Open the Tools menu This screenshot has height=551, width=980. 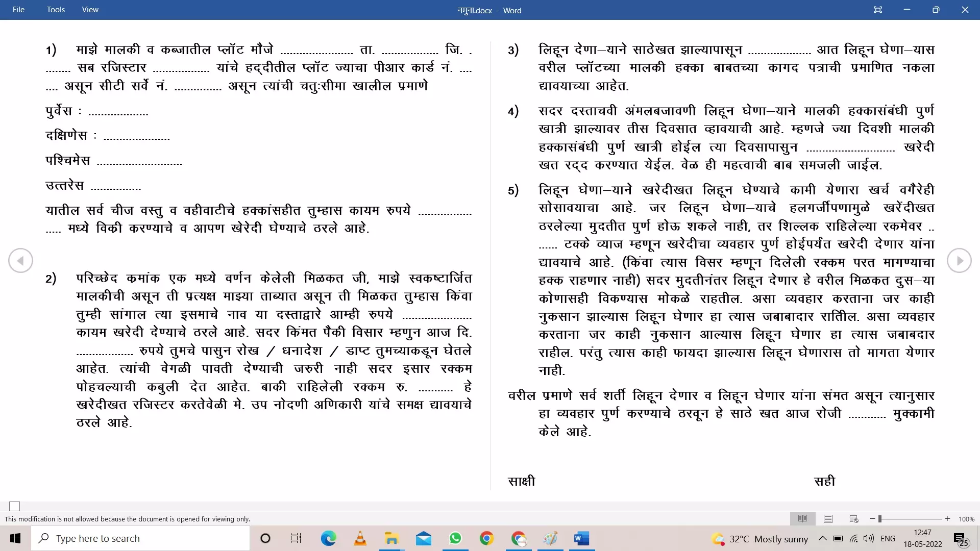[56, 10]
